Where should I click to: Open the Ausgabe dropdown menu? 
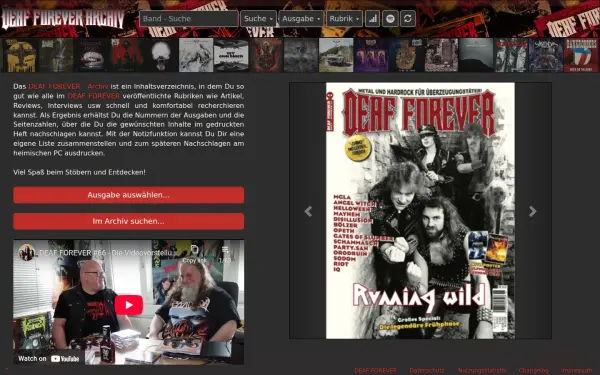pos(301,19)
